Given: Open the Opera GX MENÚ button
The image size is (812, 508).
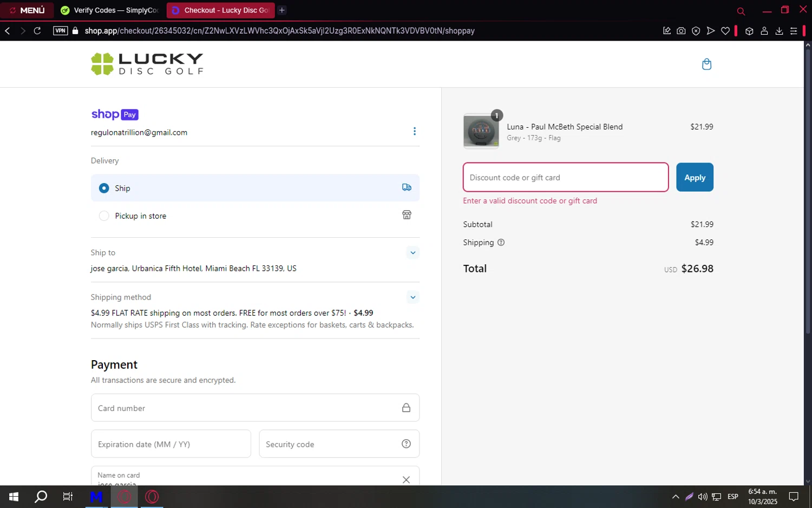Looking at the screenshot, I should pos(27,10).
